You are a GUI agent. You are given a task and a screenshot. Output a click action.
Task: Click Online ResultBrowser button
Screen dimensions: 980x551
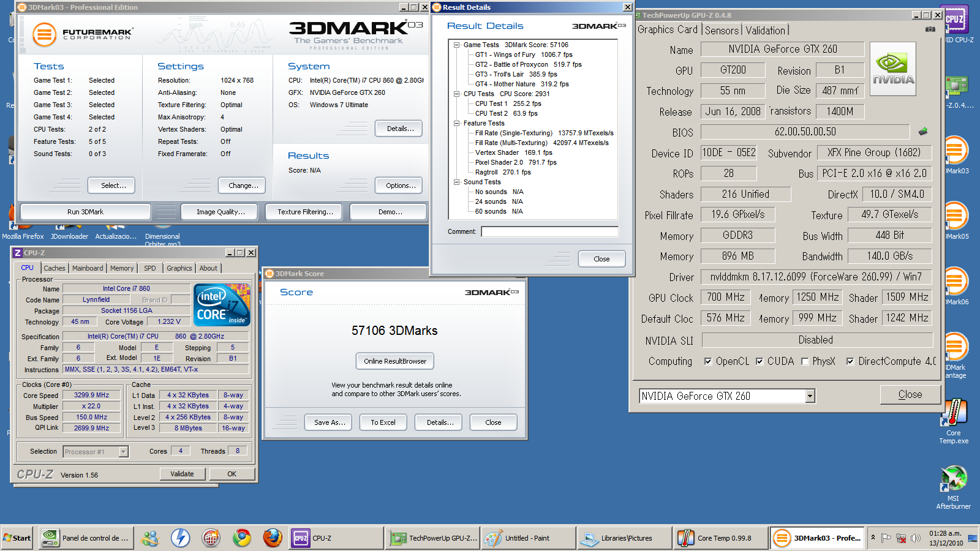coord(395,361)
